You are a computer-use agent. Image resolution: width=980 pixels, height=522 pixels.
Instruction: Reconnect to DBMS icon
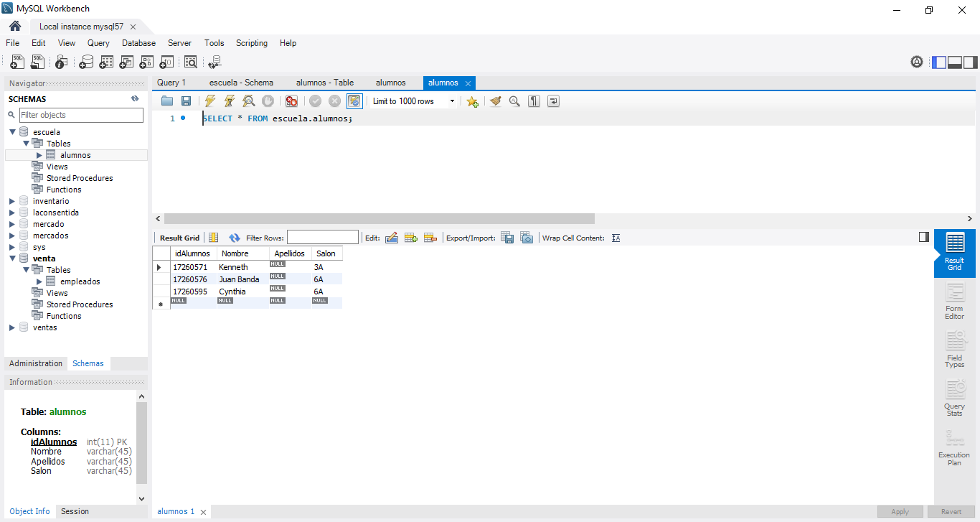pyautogui.click(x=215, y=62)
